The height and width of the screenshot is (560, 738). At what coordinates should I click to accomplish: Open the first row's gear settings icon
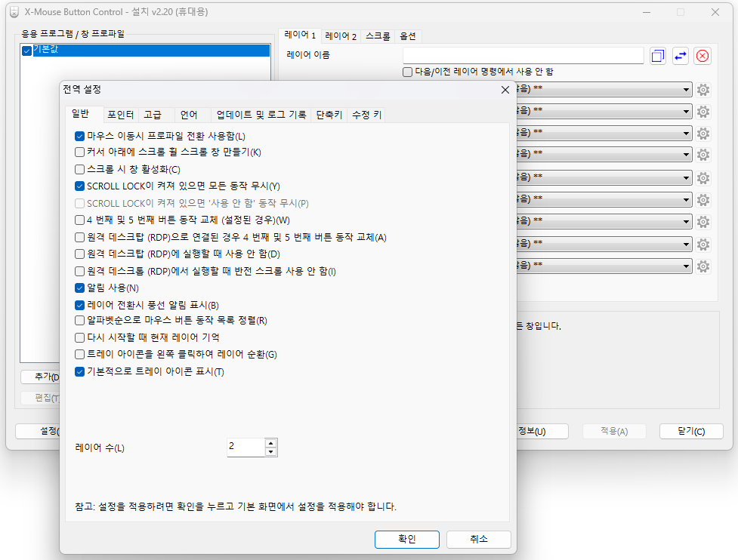[x=703, y=89]
